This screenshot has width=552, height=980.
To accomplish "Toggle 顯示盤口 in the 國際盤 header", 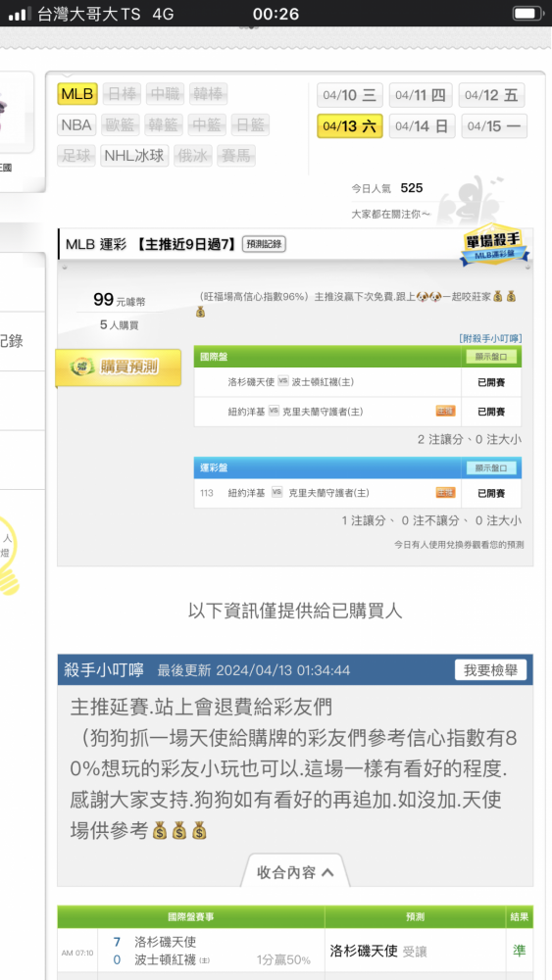I will [491, 357].
